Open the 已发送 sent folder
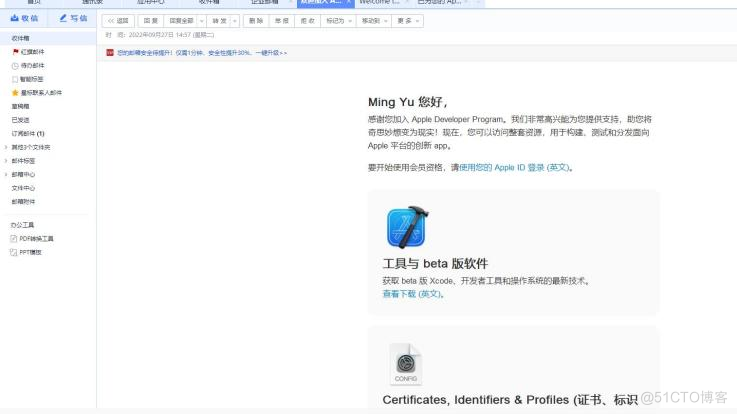Image resolution: width=737 pixels, height=414 pixels. 20,120
